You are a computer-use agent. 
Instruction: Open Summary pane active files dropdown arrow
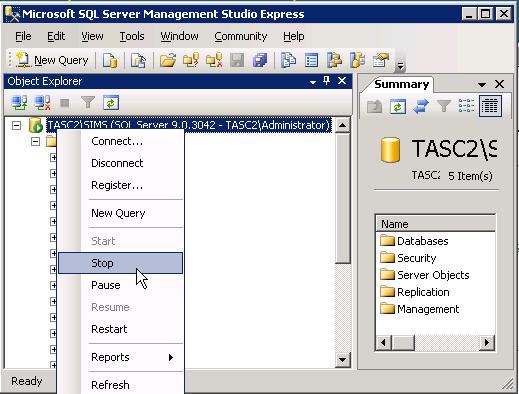click(x=482, y=85)
